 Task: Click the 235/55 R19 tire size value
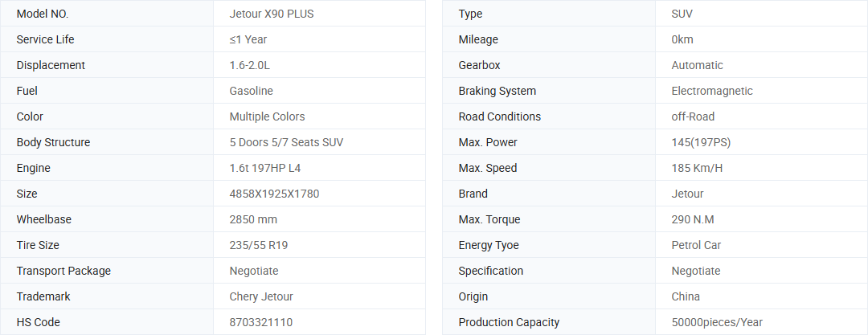tap(259, 245)
